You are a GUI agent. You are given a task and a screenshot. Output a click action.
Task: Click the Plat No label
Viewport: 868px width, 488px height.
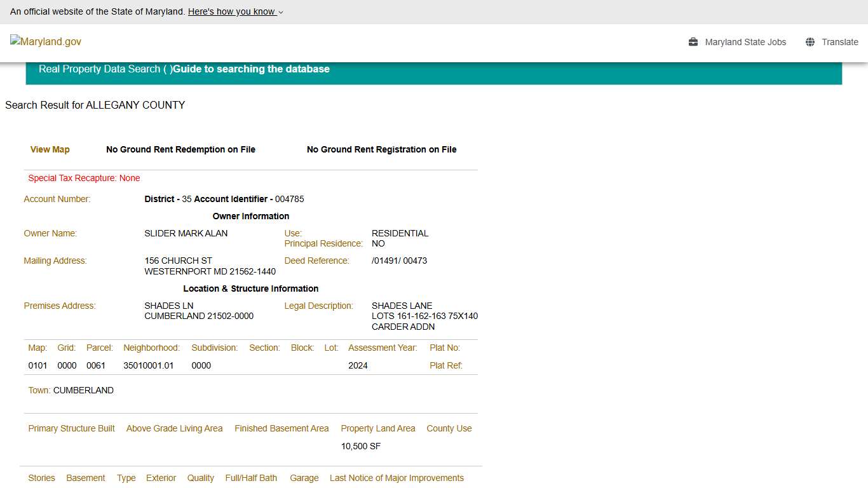[444, 348]
